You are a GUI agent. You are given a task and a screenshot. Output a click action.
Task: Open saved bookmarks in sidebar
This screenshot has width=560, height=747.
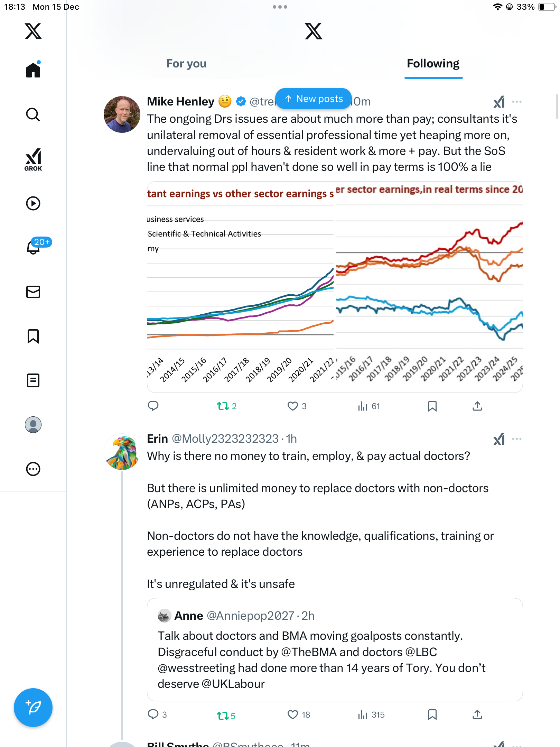coord(33,336)
